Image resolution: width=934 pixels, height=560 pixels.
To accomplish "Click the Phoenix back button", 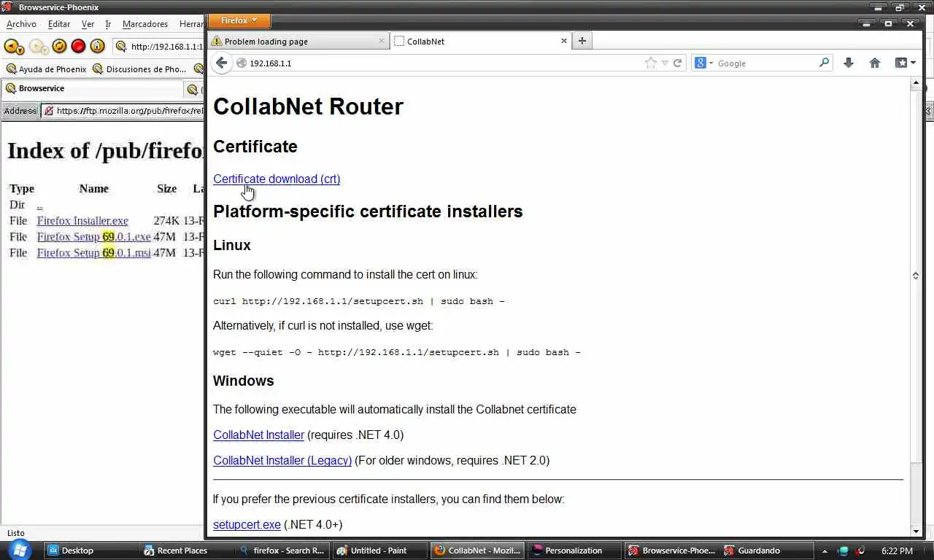I will point(11,47).
